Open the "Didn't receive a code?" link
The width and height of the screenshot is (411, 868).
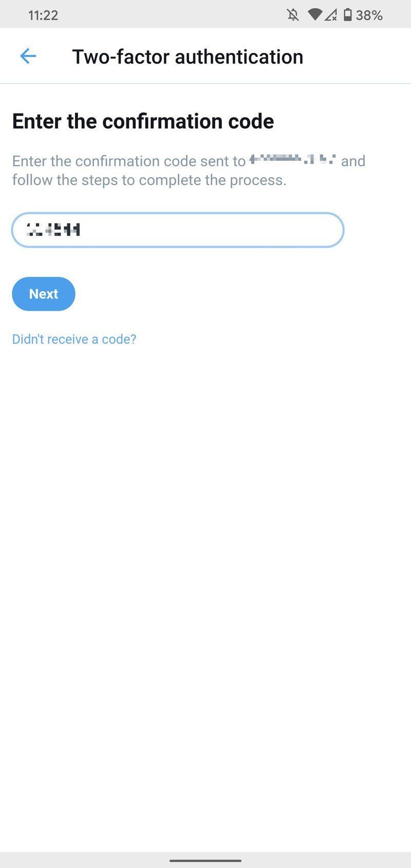tap(74, 339)
